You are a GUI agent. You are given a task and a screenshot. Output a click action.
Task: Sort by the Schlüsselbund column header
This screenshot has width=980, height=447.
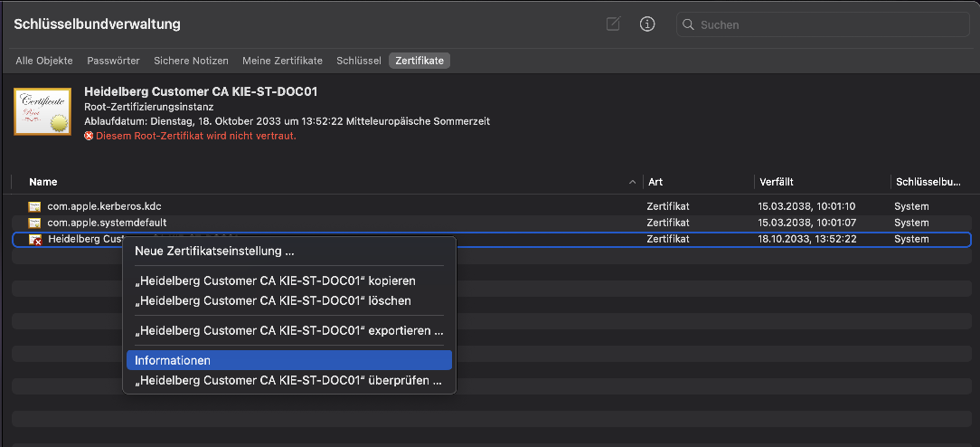(928, 182)
